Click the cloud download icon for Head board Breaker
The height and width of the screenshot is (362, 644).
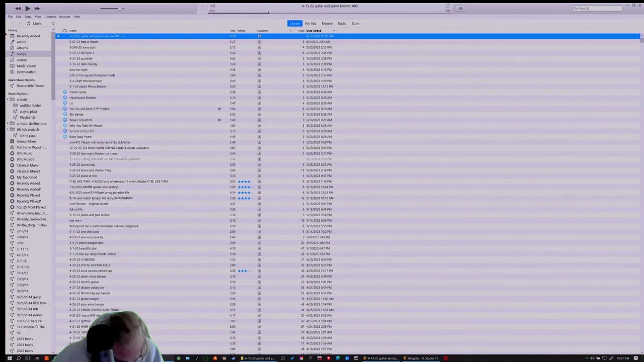(65, 98)
